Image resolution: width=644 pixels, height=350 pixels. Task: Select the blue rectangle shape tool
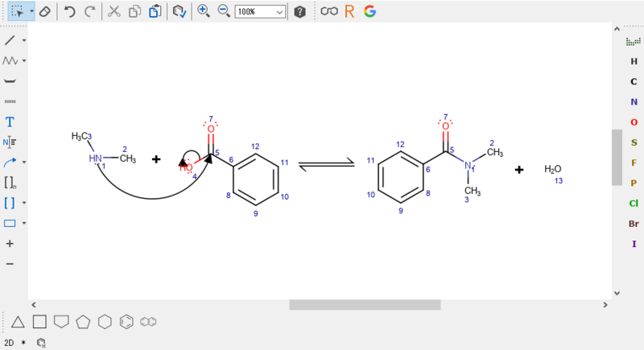(10, 223)
